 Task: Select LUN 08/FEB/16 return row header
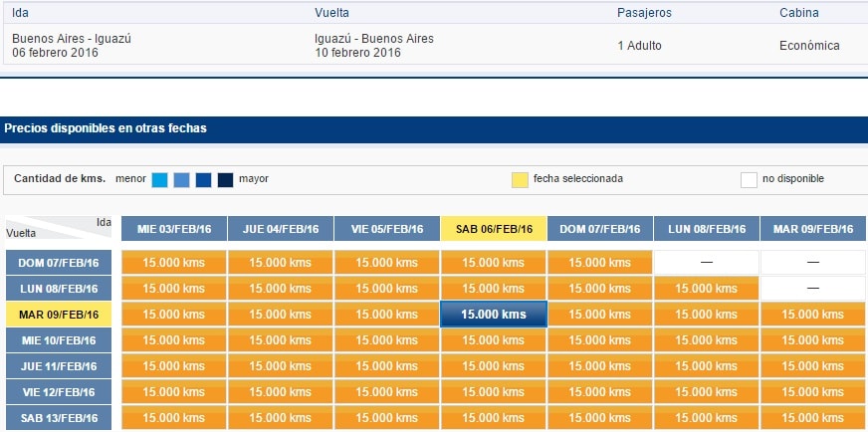[x=59, y=289]
